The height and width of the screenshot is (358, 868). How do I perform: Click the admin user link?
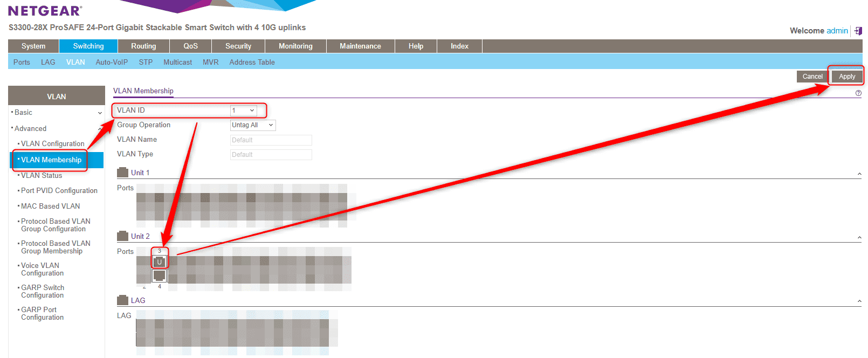(x=837, y=31)
